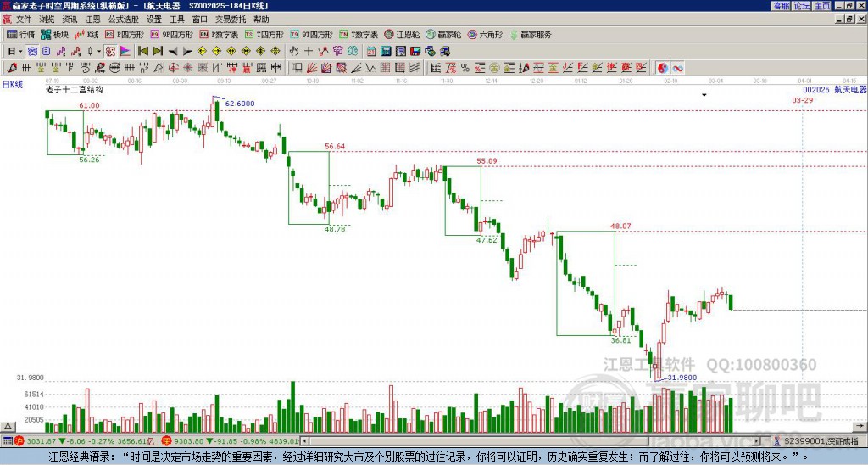Click the 03-29 date marker

point(803,100)
